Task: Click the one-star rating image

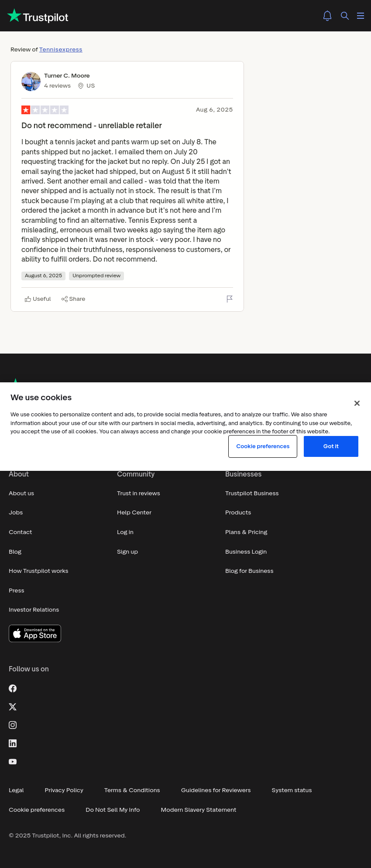Action: (x=45, y=110)
